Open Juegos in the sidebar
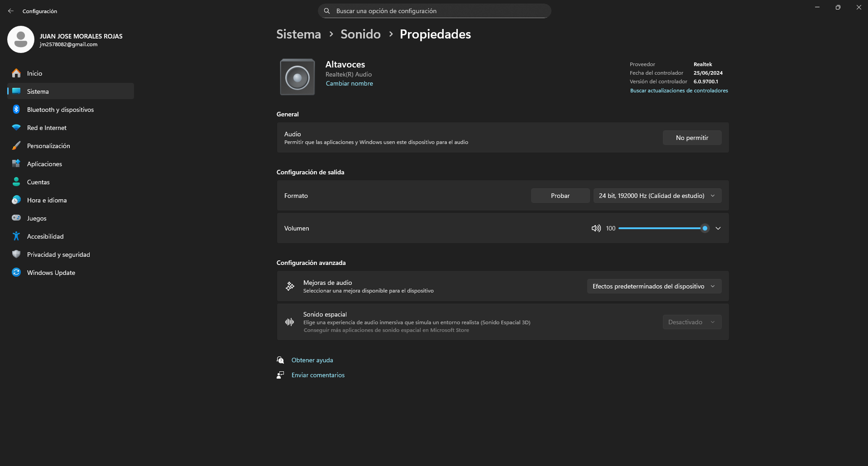868x466 pixels. point(71,218)
